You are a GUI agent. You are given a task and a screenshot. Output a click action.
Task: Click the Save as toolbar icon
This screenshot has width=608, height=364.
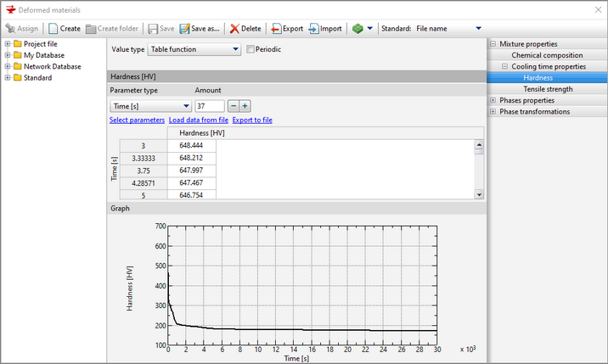tap(184, 28)
